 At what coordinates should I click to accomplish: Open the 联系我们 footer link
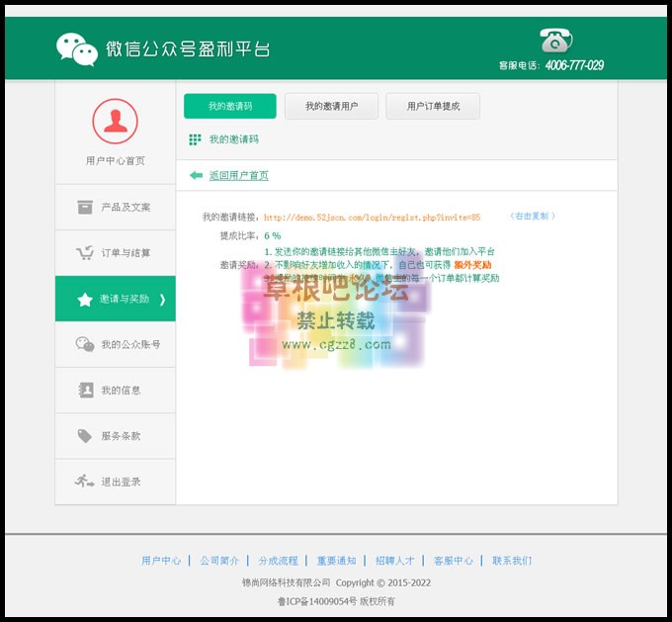tap(512, 561)
